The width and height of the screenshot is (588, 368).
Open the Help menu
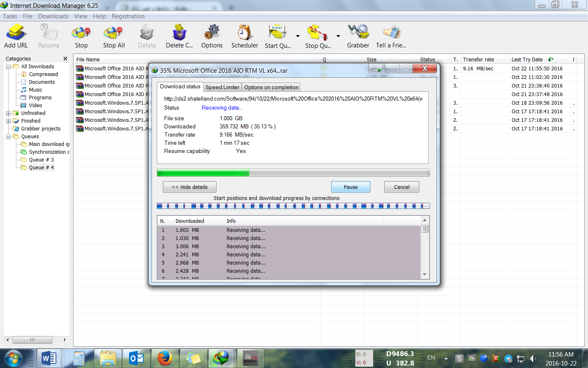(x=100, y=16)
